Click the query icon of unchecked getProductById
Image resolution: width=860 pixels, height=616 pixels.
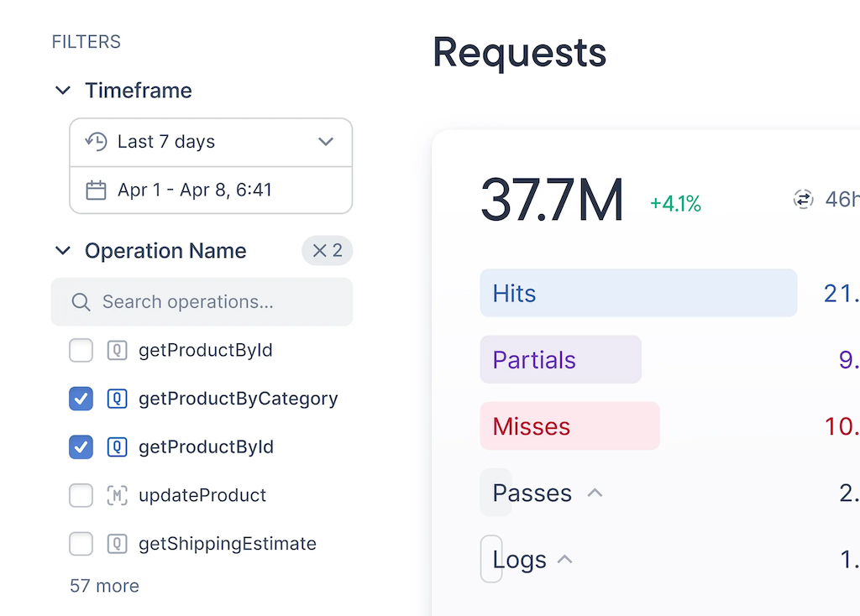click(117, 350)
